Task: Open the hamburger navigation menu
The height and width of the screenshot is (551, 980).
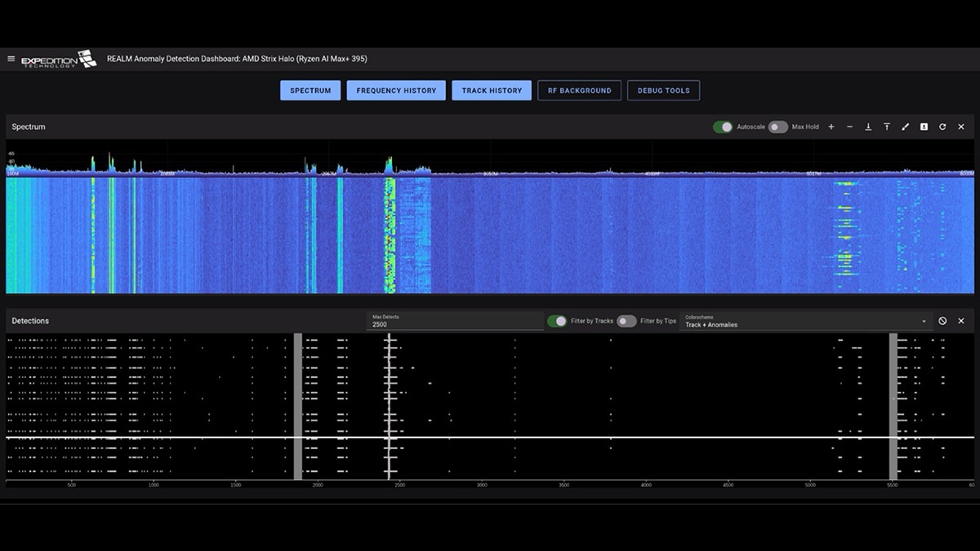Action: coord(11,59)
